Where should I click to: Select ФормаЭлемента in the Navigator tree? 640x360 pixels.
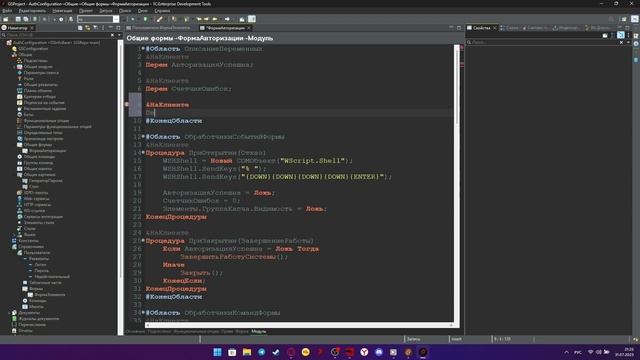pyautogui.click(x=50, y=295)
